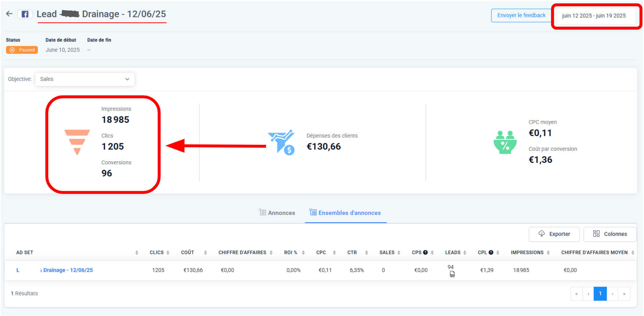
Task: Click the client spend filter icon
Action: (282, 142)
